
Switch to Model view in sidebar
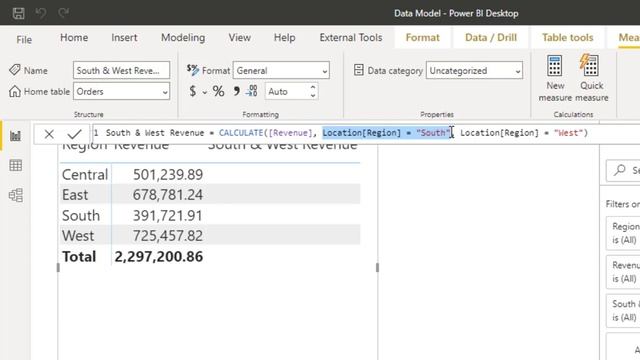[16, 195]
